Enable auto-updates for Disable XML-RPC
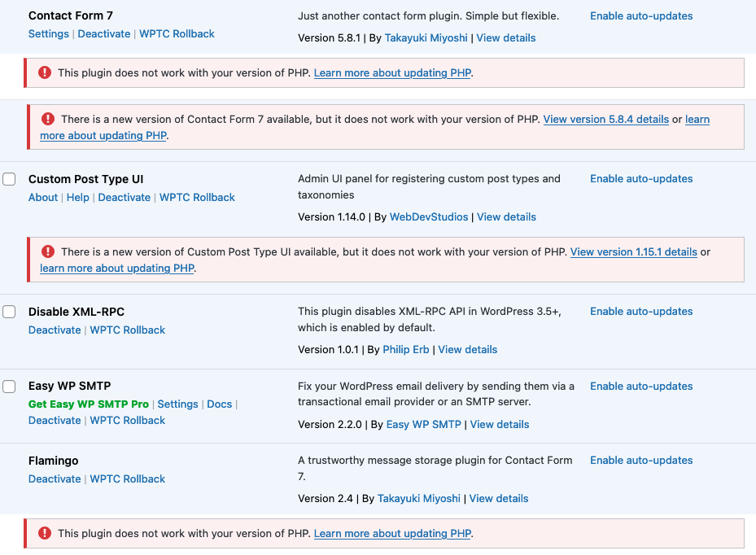Viewport: 756px width, 555px height. [x=641, y=311]
